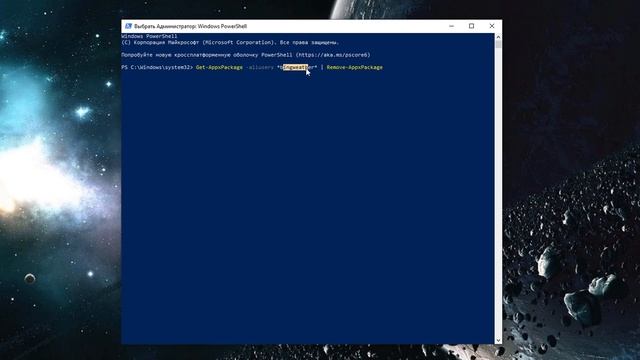The image size is (640, 360).
Task: Click the scrollbar down arrow
Action: pos(498,340)
